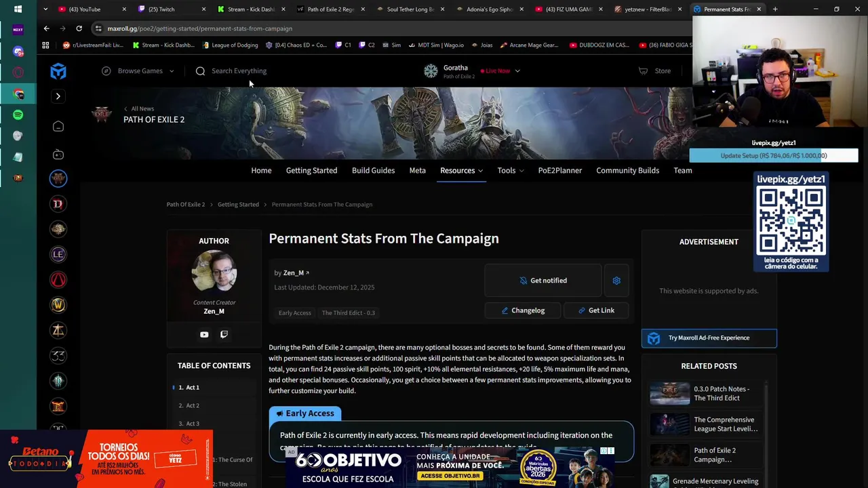Open the Build Guides menu item
868x488 pixels.
(x=373, y=170)
